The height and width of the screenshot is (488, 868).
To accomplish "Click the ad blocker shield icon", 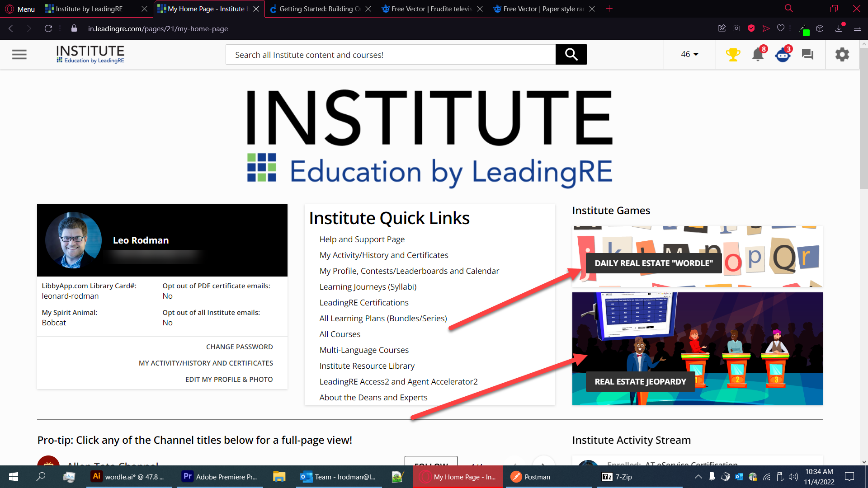I will click(x=751, y=28).
